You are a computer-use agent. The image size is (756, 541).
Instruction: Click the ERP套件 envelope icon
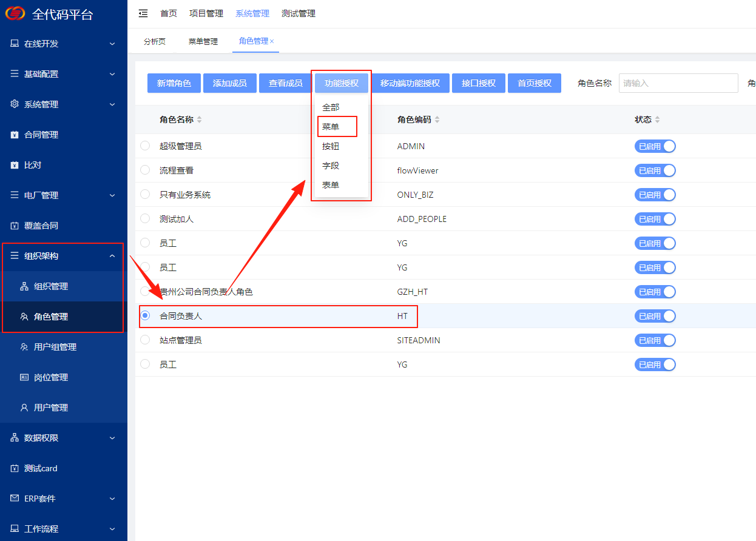pos(15,499)
